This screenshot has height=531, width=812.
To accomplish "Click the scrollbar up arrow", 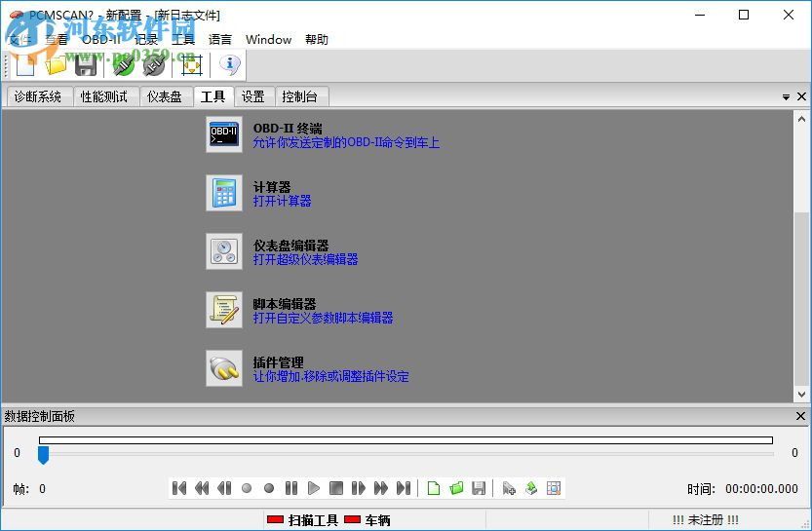I will point(801,119).
